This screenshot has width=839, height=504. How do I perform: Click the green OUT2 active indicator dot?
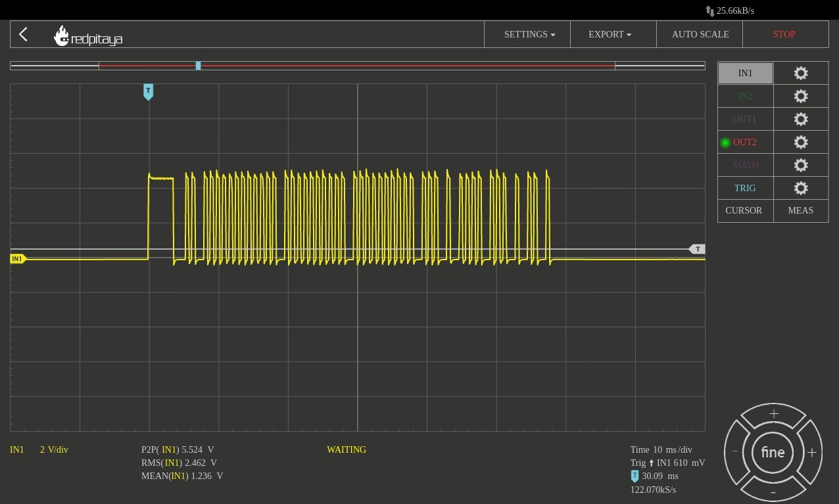[725, 143]
